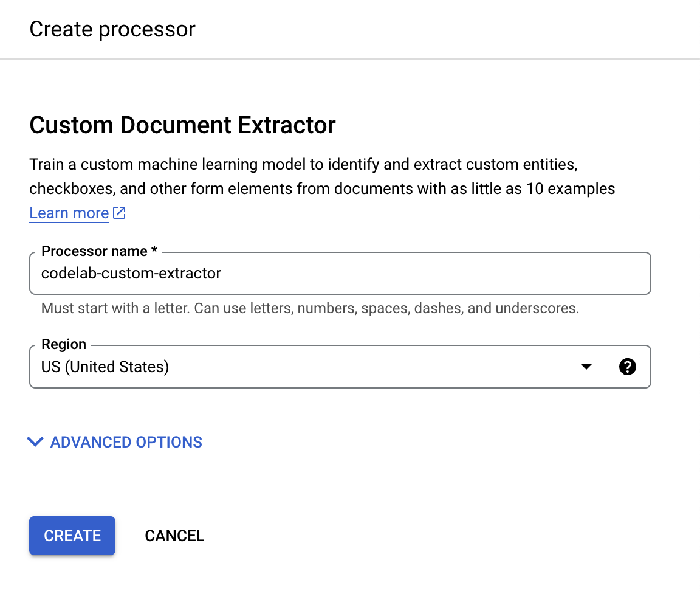Click the CREATE button
The height and width of the screenshot is (591, 700).
pos(72,536)
